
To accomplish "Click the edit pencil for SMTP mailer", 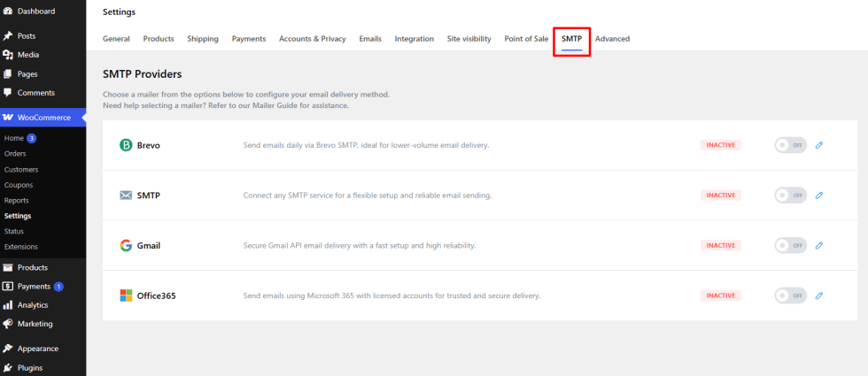I will point(819,195).
